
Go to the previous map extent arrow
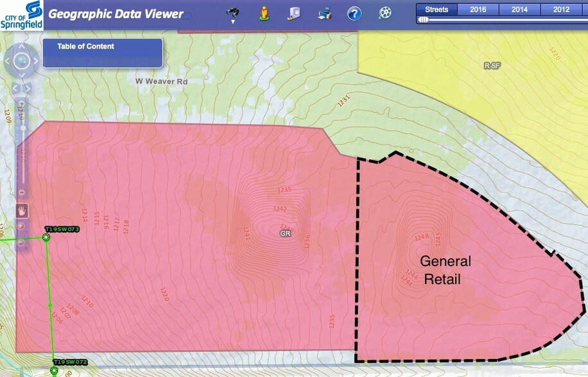(x=16, y=87)
